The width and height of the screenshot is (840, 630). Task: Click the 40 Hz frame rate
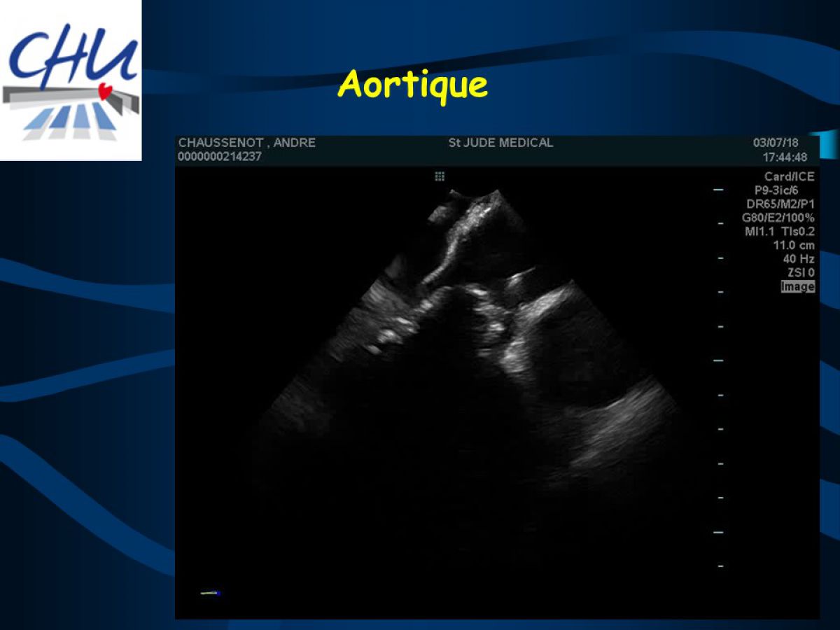coord(799,259)
